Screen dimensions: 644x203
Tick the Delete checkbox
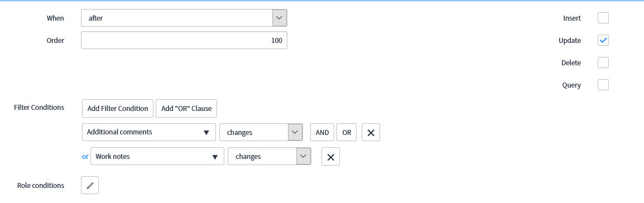[603, 63]
